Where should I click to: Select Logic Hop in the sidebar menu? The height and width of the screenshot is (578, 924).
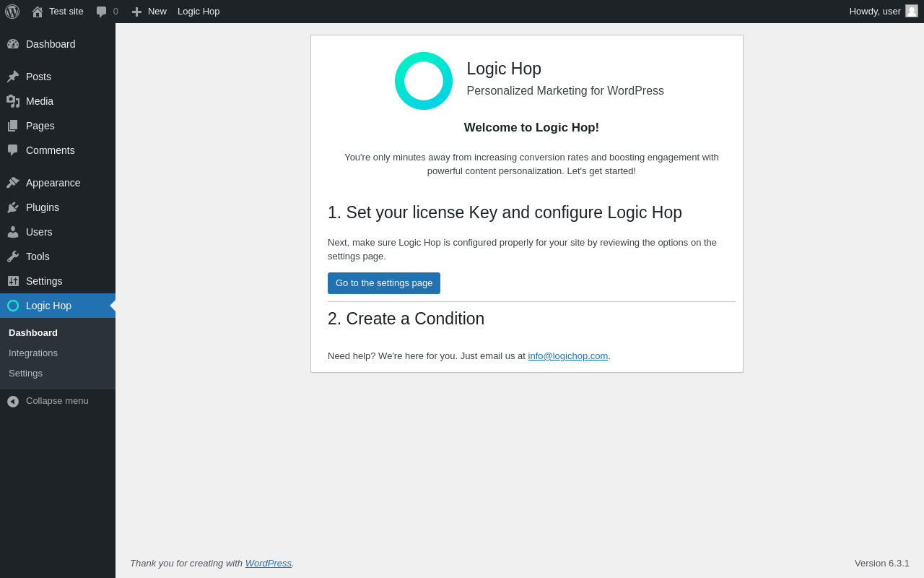[58, 306]
